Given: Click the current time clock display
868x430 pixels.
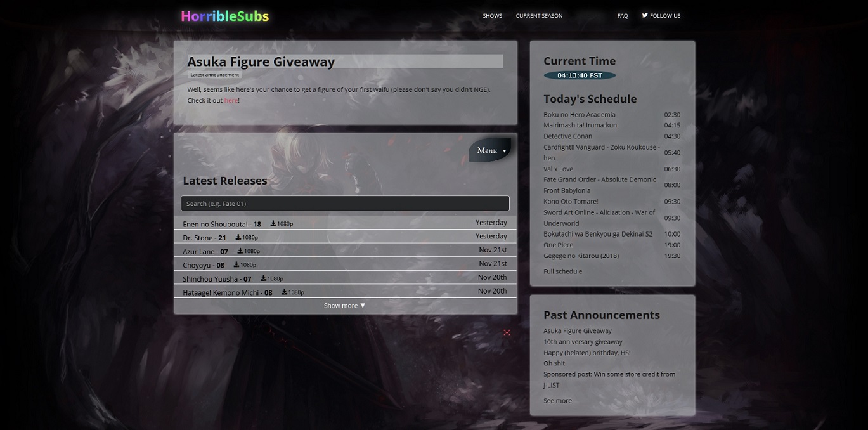Looking at the screenshot, I should (x=580, y=75).
